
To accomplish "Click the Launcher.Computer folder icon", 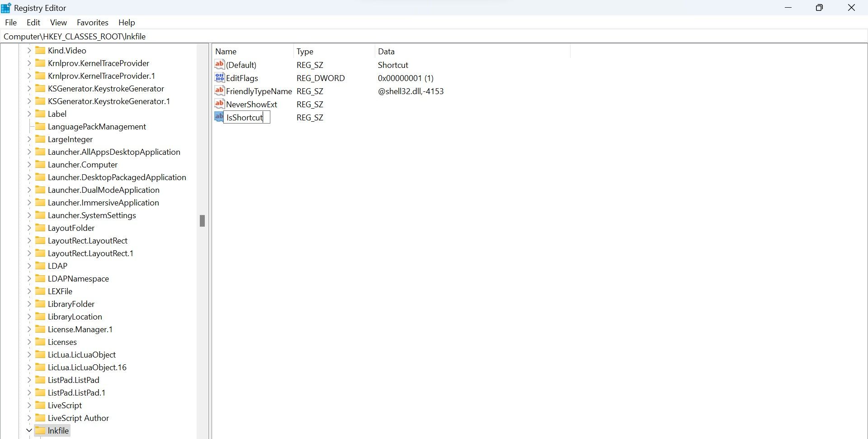I will point(40,164).
